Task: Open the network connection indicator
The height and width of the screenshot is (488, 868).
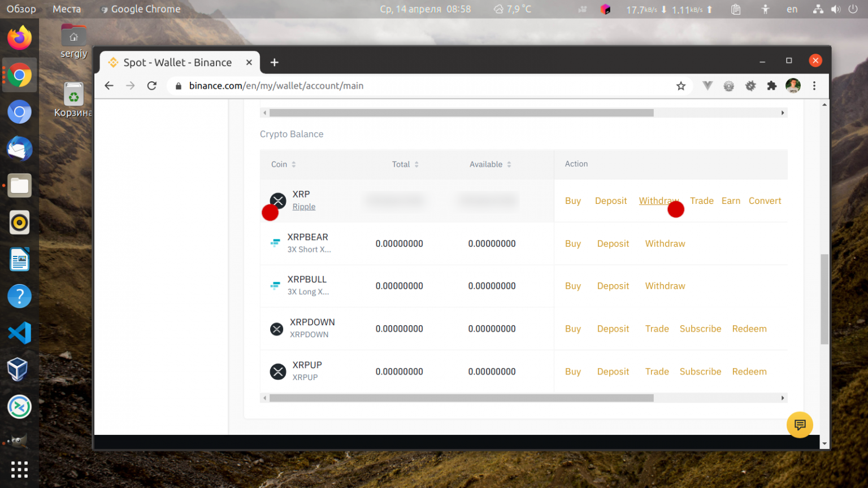Action: 818,9
